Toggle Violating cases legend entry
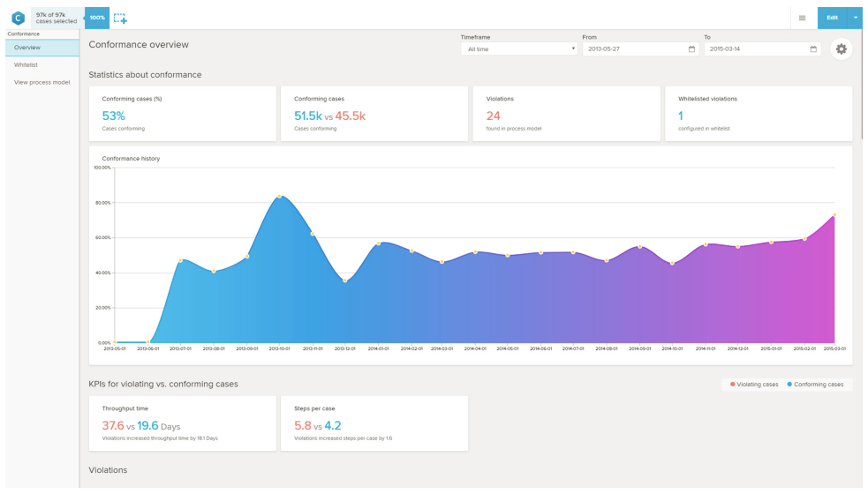 (x=754, y=384)
